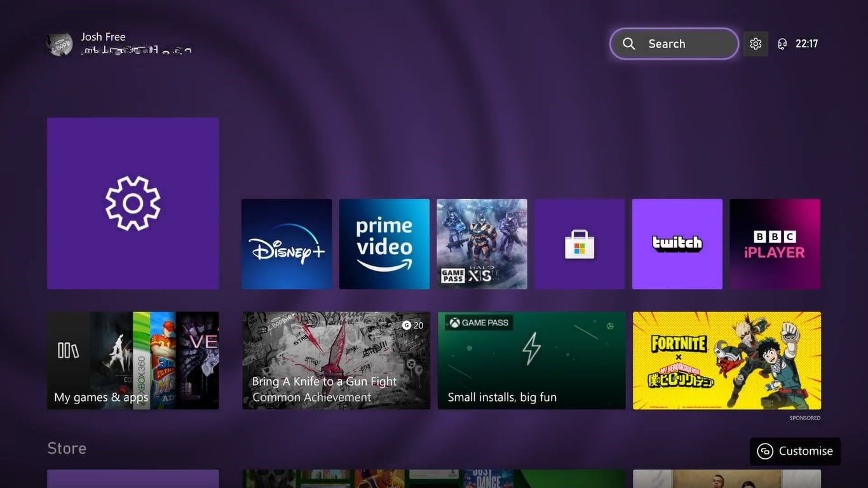Start Halo Infinite game tile
The height and width of the screenshot is (488, 868).
(482, 244)
